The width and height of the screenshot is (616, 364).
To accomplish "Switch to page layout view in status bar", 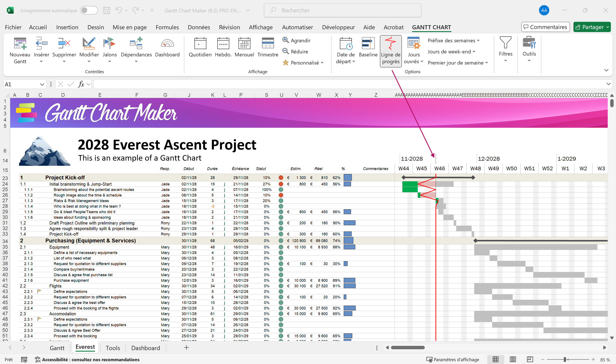I will click(513, 360).
